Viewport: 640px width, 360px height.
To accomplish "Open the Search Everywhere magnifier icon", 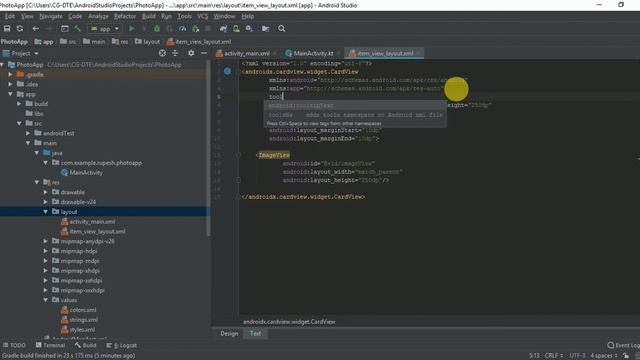I will (x=282, y=29).
